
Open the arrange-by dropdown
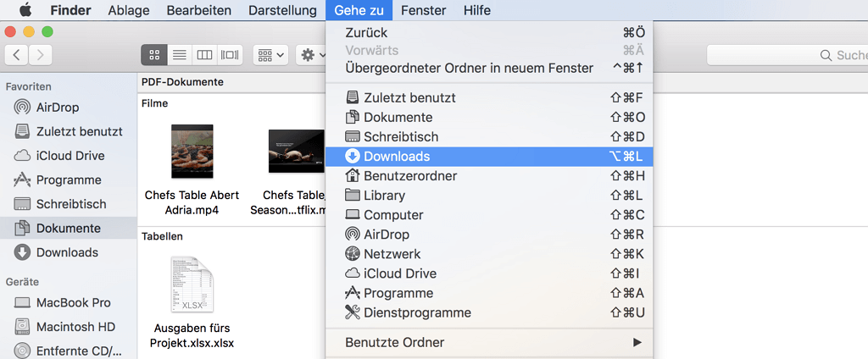point(270,55)
